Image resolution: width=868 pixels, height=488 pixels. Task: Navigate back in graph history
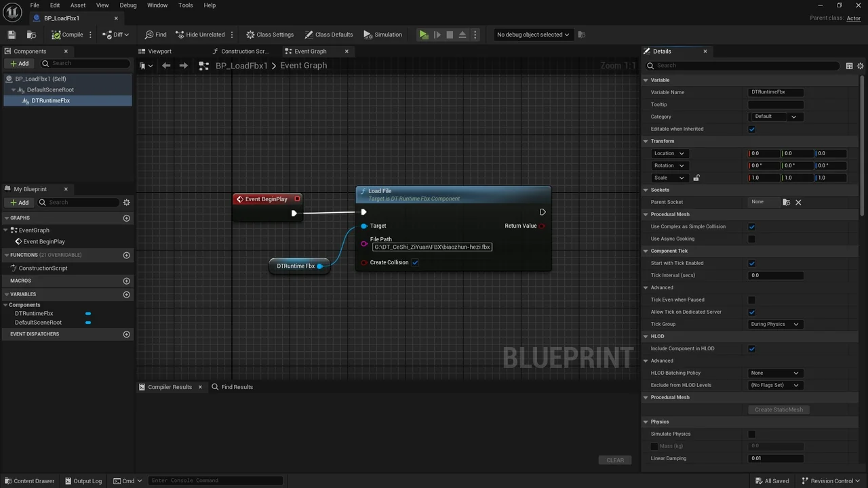point(166,66)
